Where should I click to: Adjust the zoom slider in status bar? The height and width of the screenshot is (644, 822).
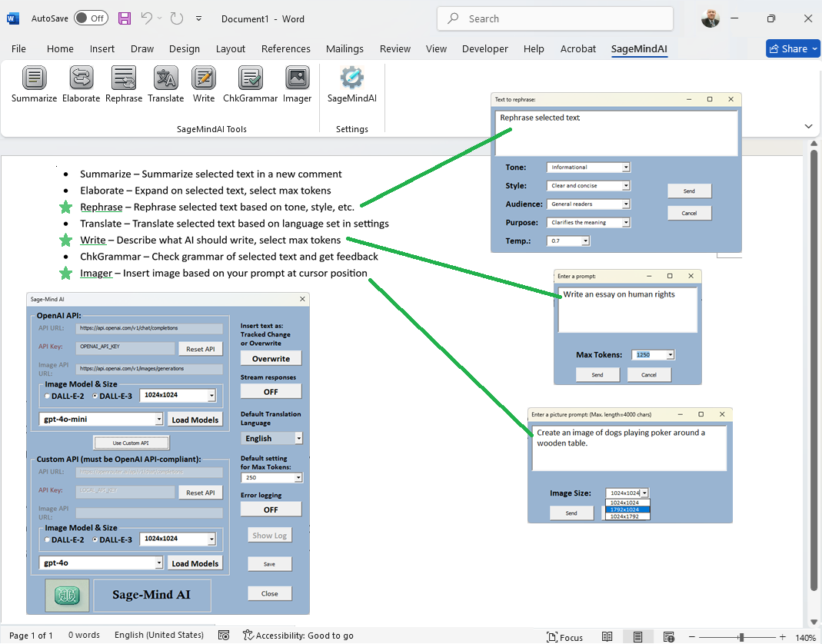740,637
